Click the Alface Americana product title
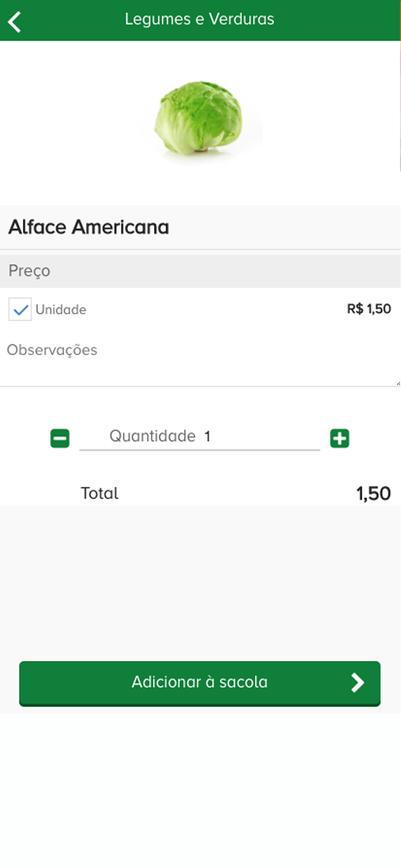The width and height of the screenshot is (401, 868). click(89, 227)
